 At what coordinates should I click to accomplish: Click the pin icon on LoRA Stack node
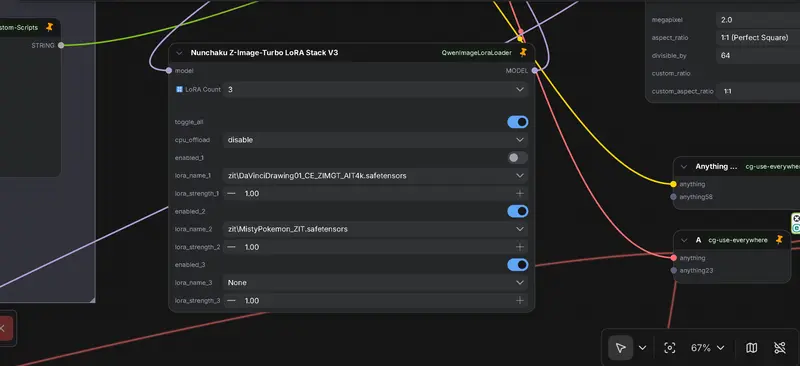(x=523, y=52)
